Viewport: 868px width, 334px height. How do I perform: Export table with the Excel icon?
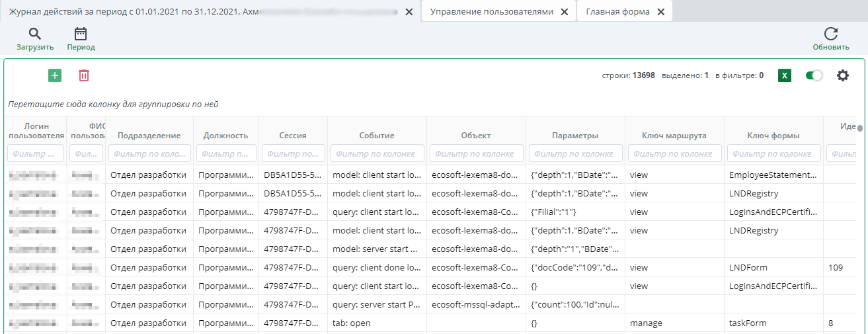(785, 75)
